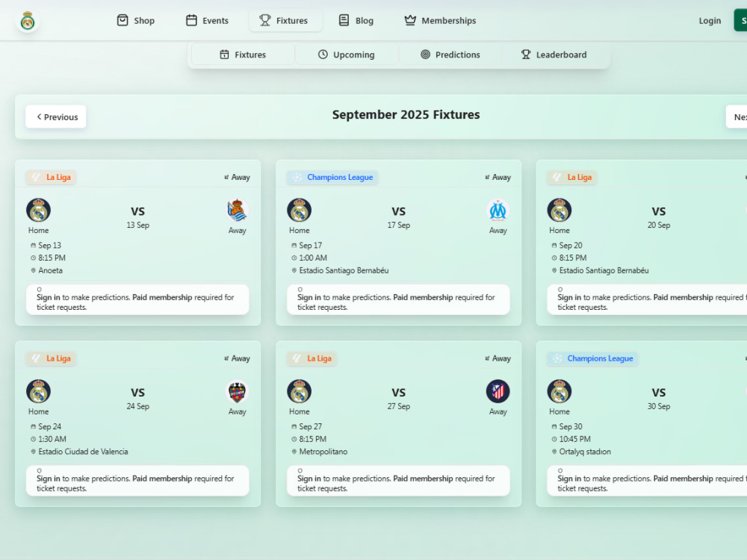Click the Login link
747x560 pixels.
(x=710, y=20)
